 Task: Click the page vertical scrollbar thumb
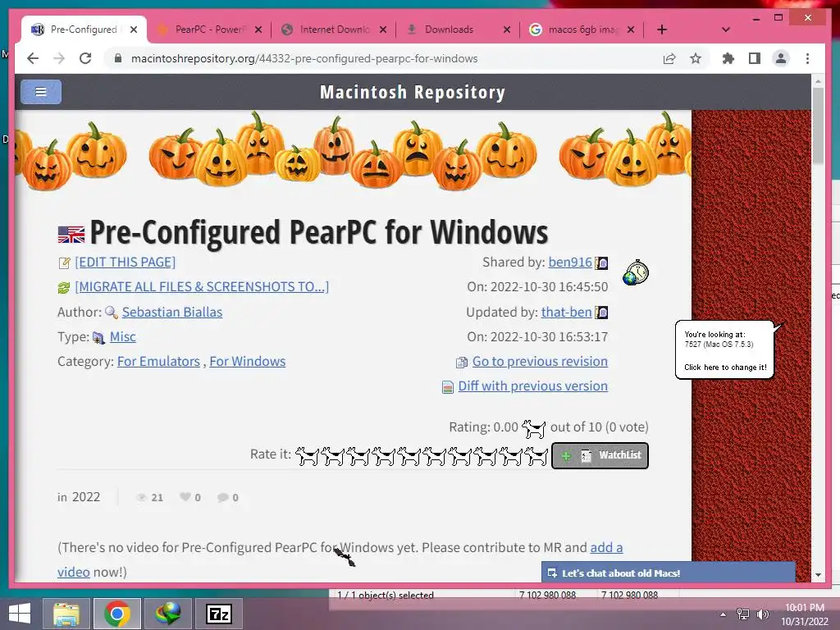tap(818, 126)
